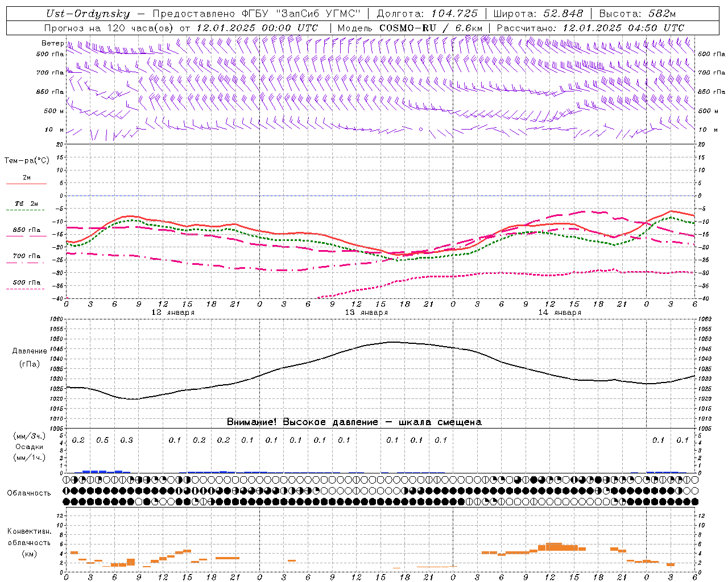This screenshot has height=582, width=728.
Task: Click the warning Внимание! Высокое давление — шкала смещена
Action: pos(354,422)
